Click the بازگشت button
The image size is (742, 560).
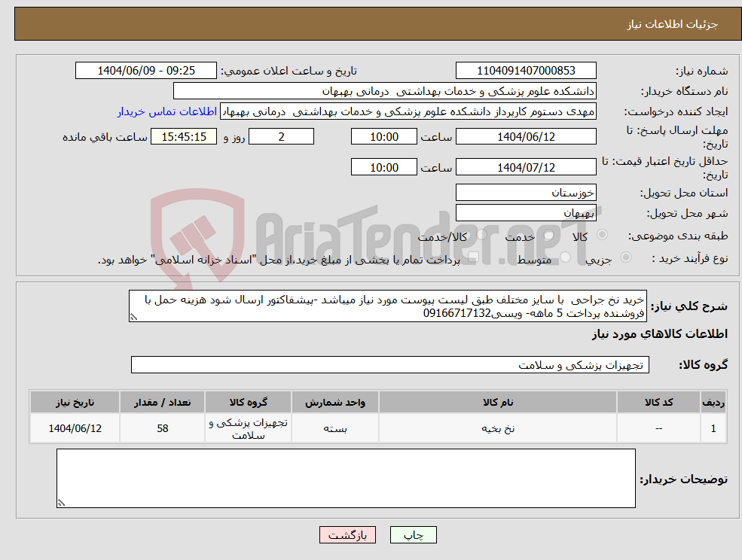click(x=347, y=534)
